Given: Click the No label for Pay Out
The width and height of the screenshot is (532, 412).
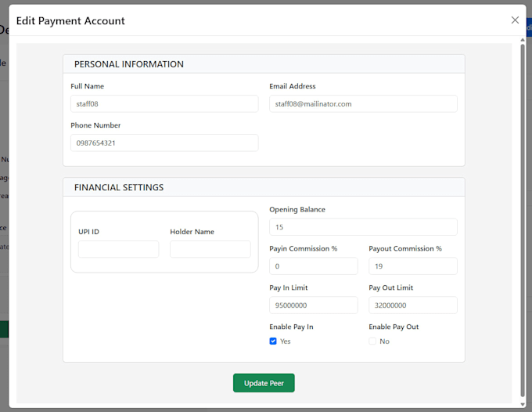Looking at the screenshot, I should (384, 342).
